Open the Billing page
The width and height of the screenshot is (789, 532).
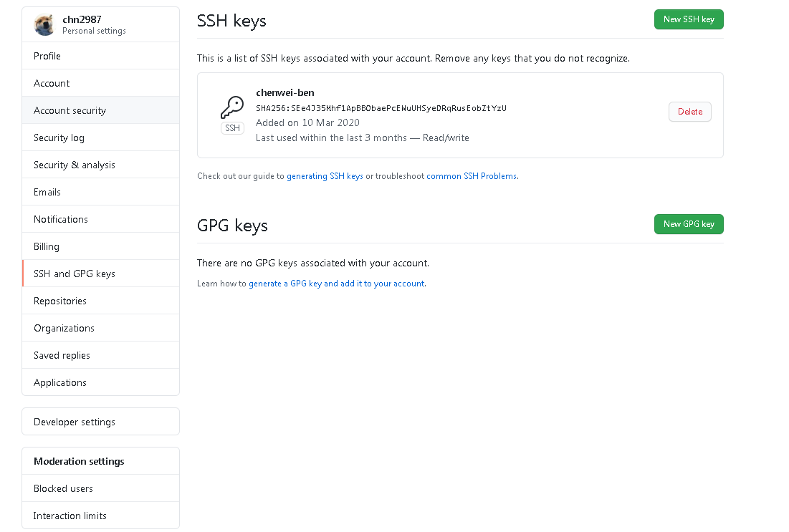[x=47, y=246]
